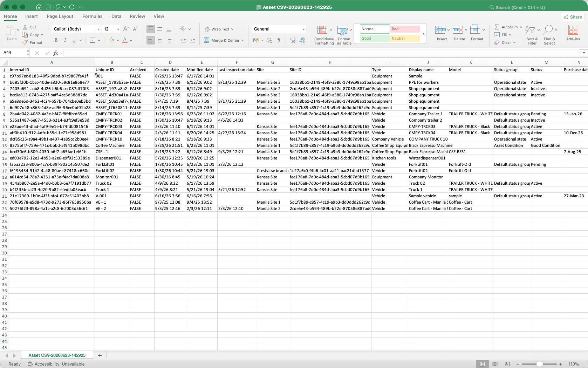Open the Page Layout ribbon tab
Viewport: 588px width, 368px height.
pyautogui.click(x=60, y=16)
